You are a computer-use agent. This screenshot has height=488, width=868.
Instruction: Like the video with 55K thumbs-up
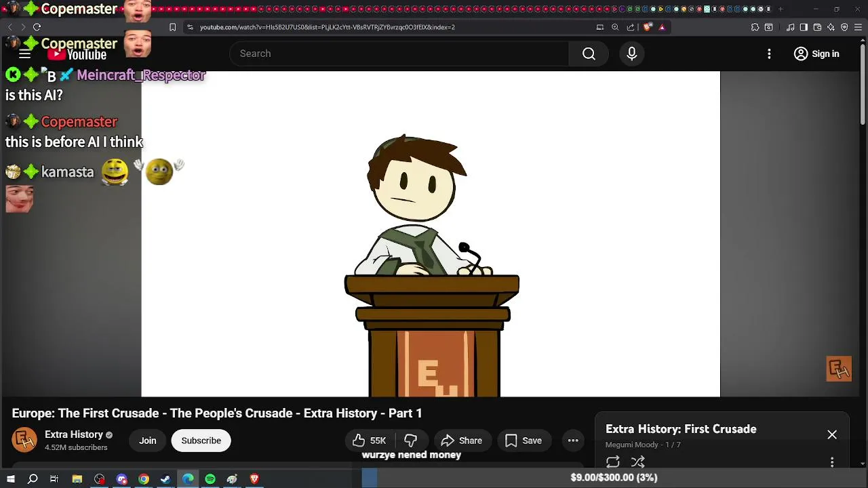tap(369, 441)
